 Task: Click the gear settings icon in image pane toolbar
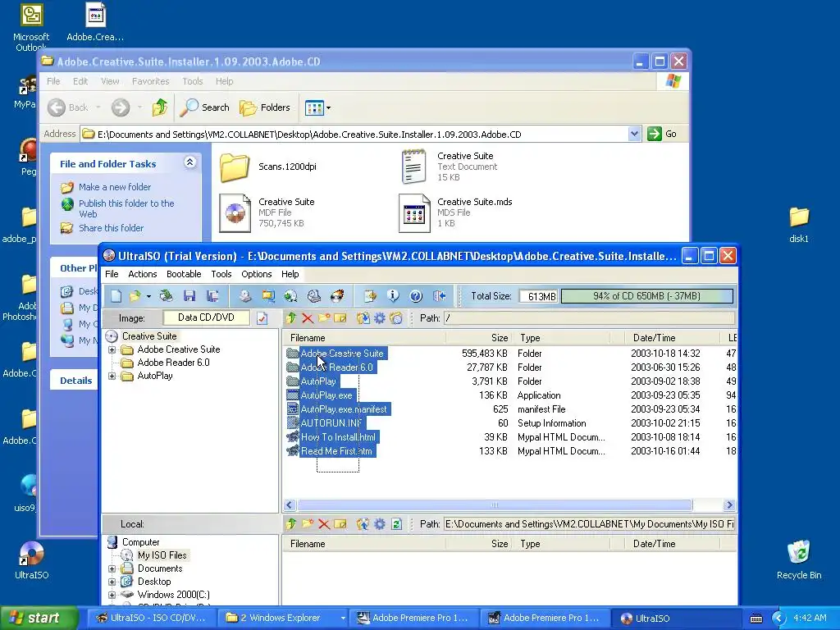coord(379,318)
